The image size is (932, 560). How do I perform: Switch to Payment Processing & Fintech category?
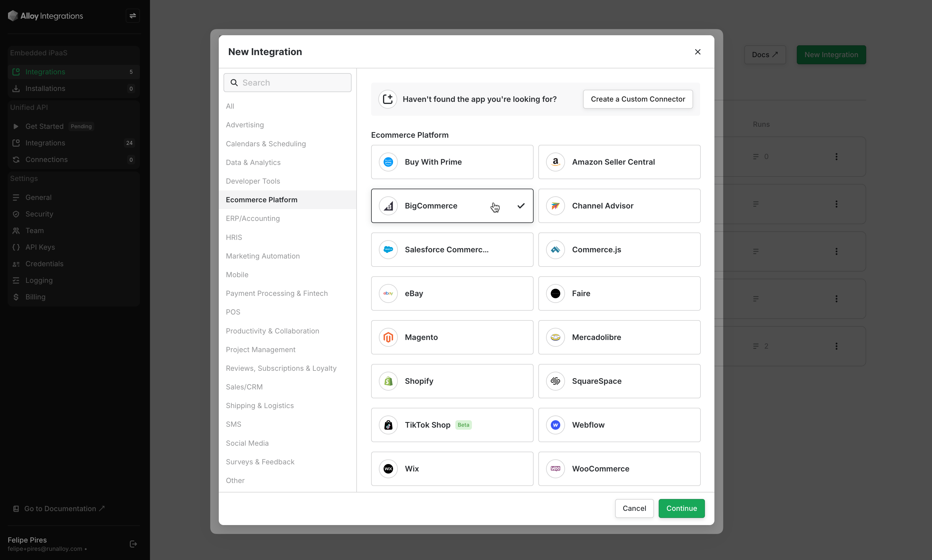click(276, 293)
